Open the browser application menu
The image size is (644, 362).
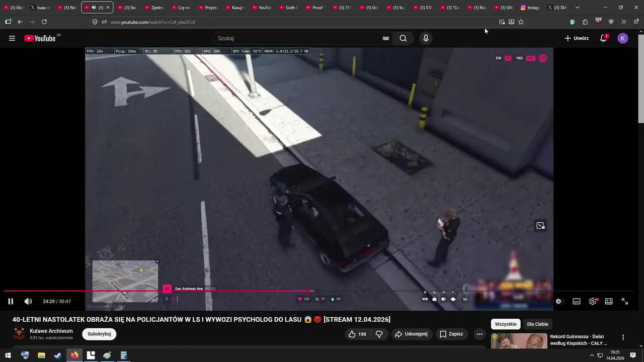636,22
